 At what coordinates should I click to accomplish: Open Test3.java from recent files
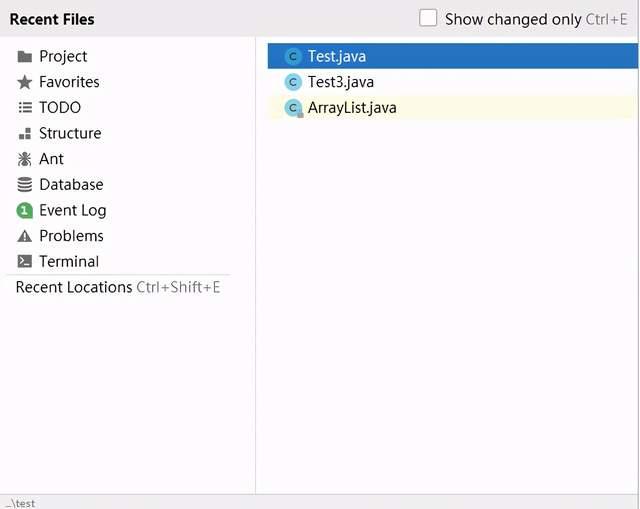click(x=452, y=82)
